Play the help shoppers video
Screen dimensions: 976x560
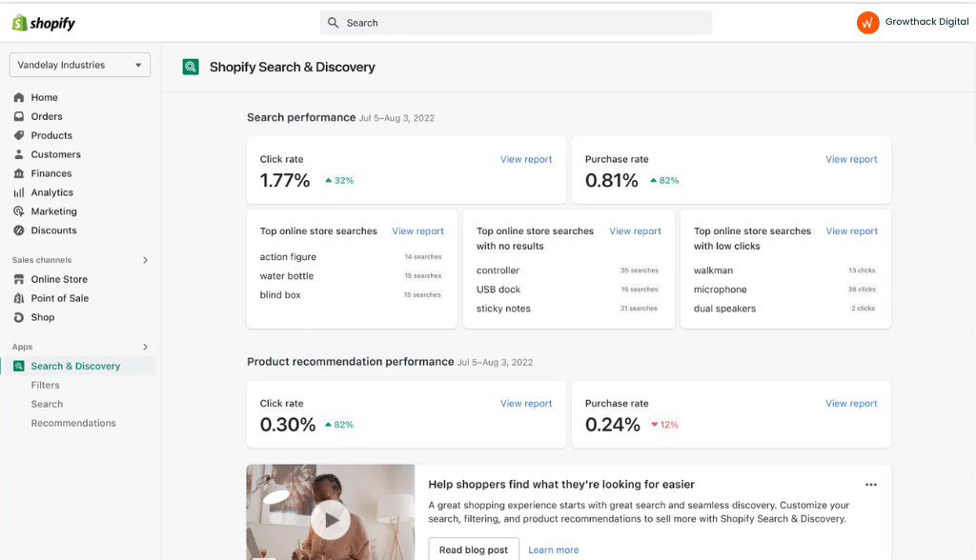(331, 520)
